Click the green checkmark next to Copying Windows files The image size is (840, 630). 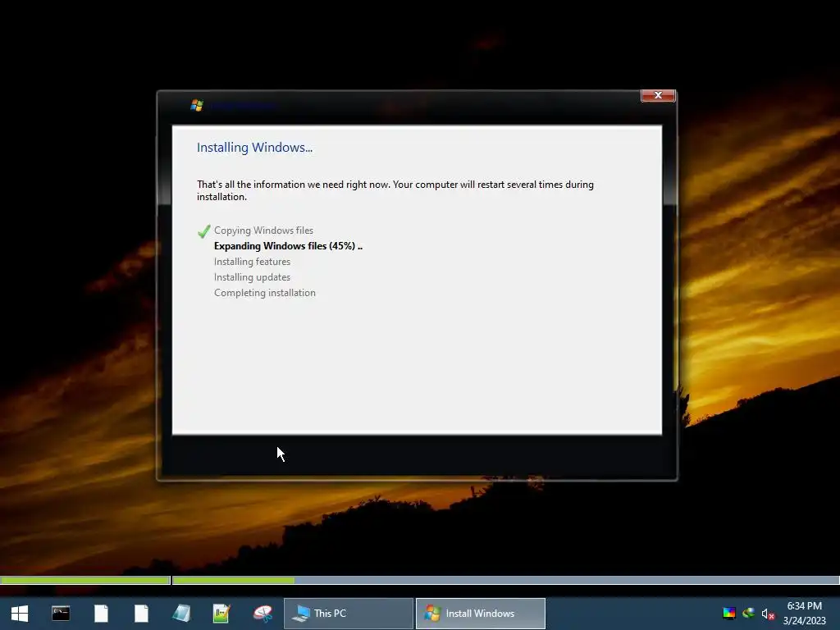203,231
